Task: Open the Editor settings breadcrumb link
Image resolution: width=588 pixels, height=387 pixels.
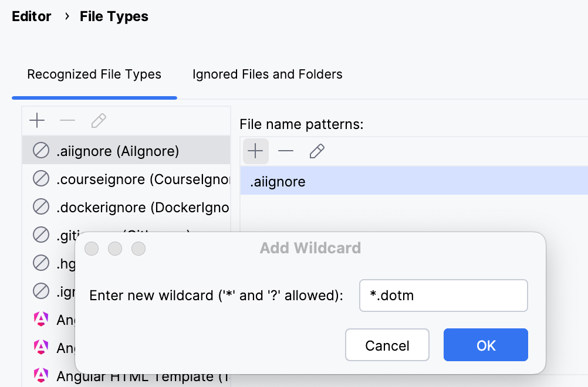Action: [x=32, y=16]
